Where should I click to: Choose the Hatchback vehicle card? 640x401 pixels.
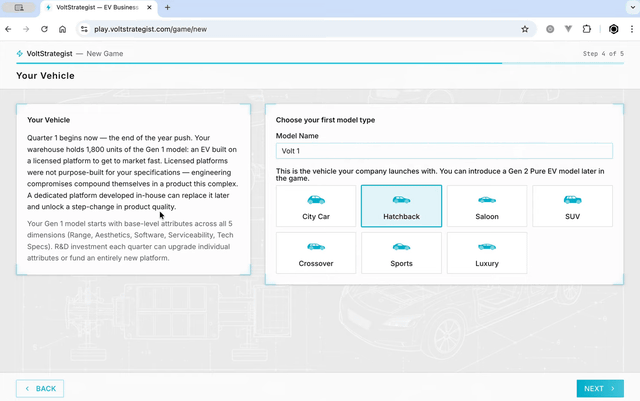(x=401, y=206)
